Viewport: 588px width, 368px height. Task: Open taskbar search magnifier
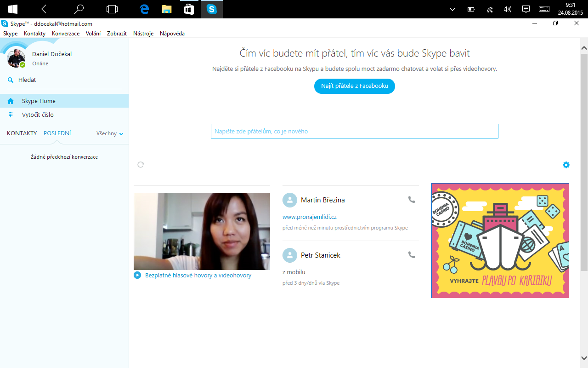(79, 9)
